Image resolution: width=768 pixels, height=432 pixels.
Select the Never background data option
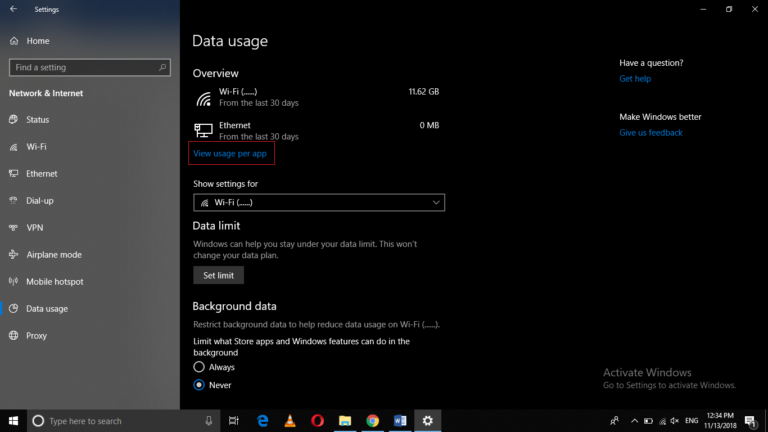[199, 384]
